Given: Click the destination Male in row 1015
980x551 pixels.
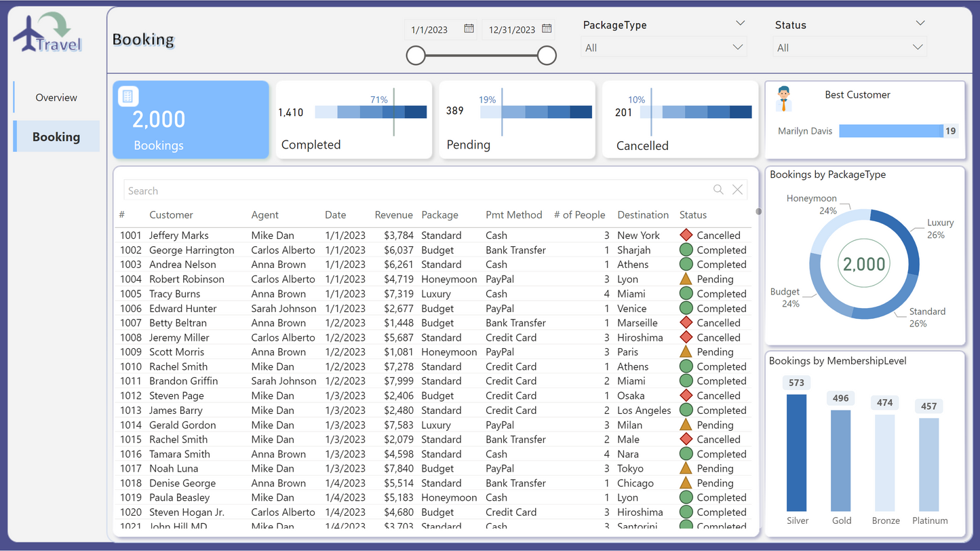Looking at the screenshot, I should pyautogui.click(x=628, y=439).
